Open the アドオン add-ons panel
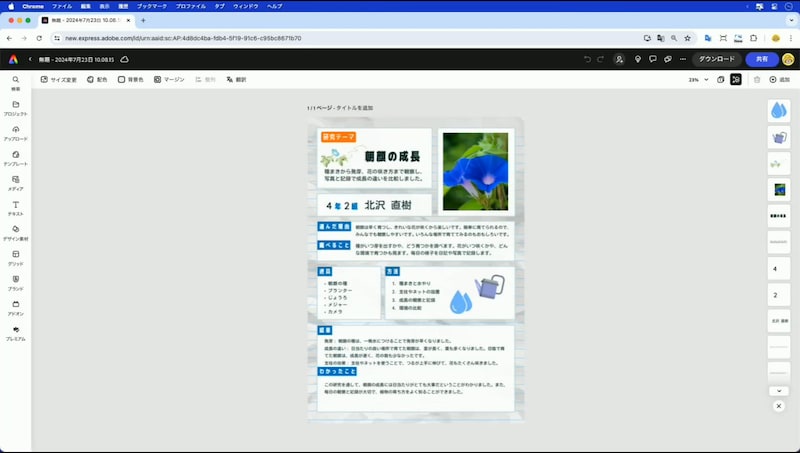Image resolution: width=800 pixels, height=453 pixels. (x=15, y=308)
